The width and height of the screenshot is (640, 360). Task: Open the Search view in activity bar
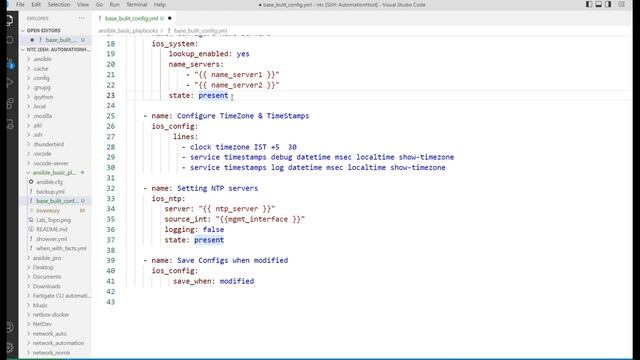[10, 40]
